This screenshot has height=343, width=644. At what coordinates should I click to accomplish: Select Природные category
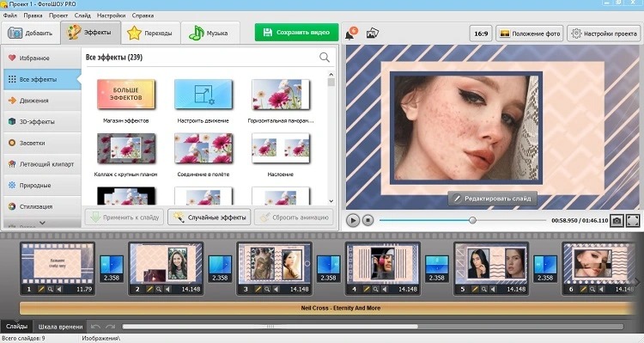coord(42,186)
